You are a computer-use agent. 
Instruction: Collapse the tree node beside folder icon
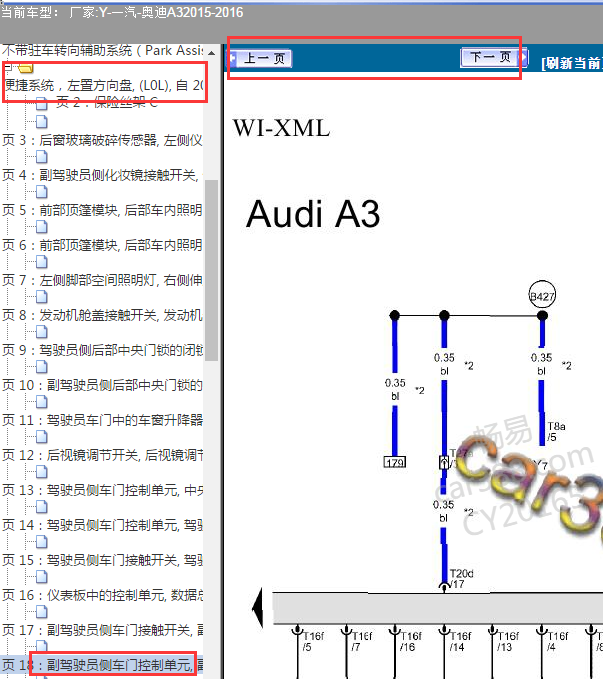(x=7, y=67)
